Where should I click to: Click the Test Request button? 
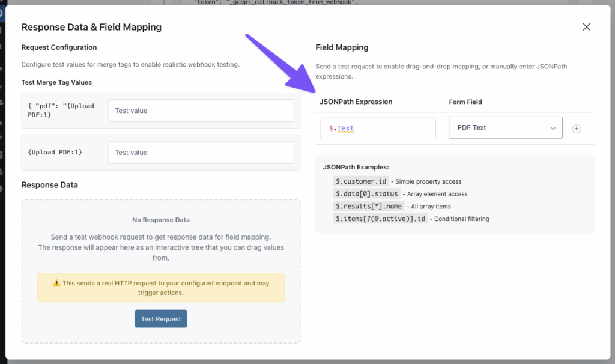pos(160,318)
